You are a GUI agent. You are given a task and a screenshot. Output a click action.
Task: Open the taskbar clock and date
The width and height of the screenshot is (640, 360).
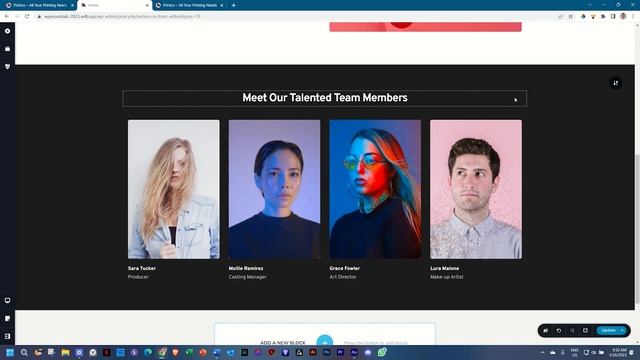[x=618, y=352]
